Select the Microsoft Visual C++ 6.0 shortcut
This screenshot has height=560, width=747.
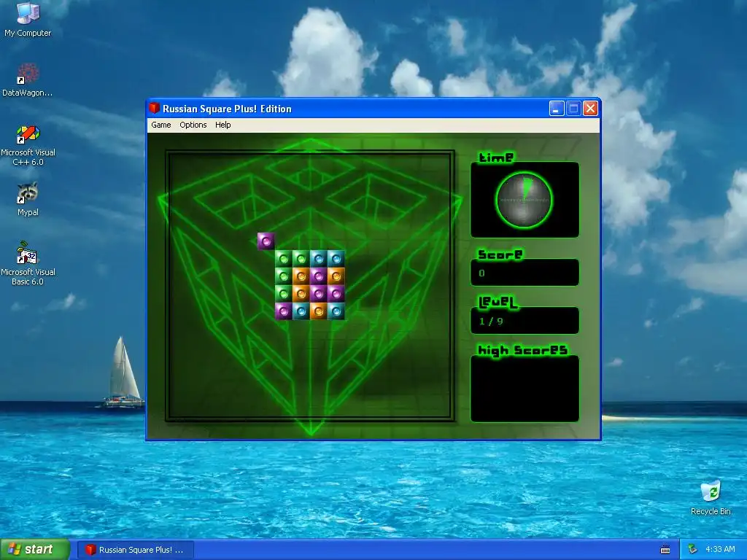(28, 145)
